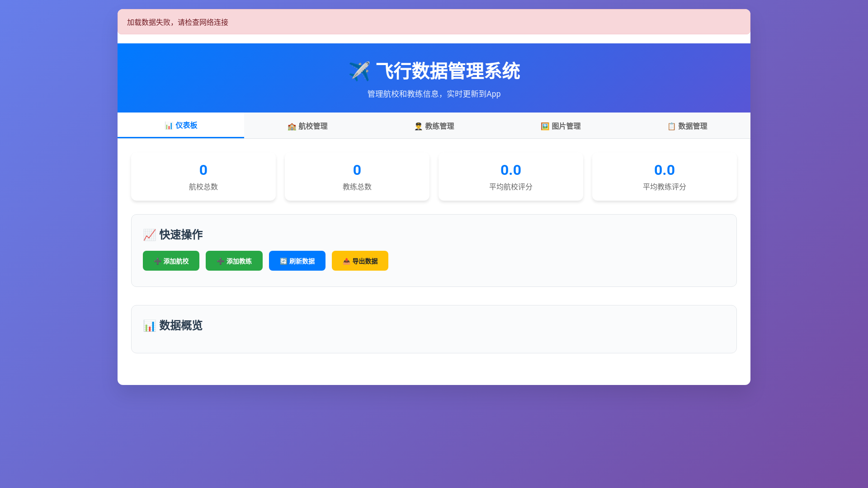
Task: Click the blue 刷新数据 button
Action: point(297,261)
